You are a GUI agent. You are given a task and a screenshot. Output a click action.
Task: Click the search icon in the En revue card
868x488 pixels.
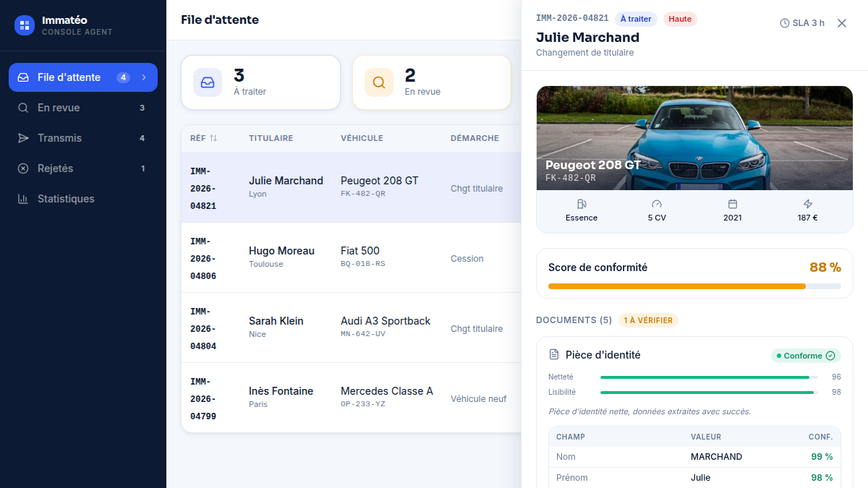point(379,82)
